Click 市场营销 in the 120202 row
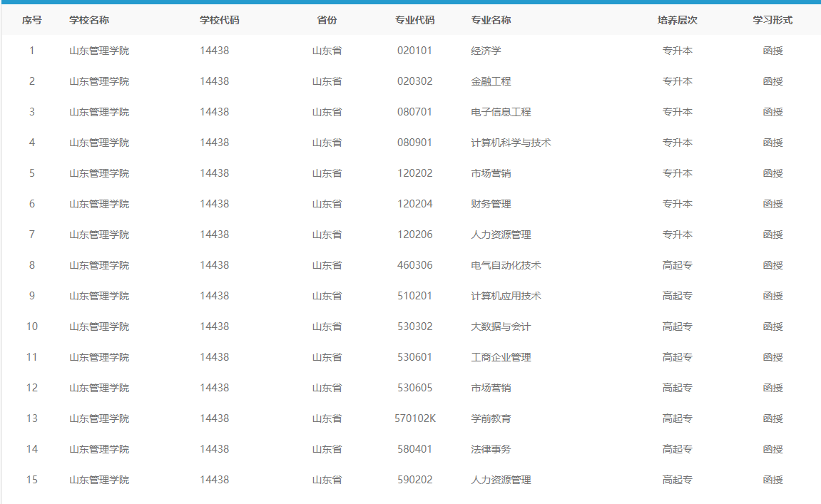This screenshot has width=821, height=504. point(491,173)
